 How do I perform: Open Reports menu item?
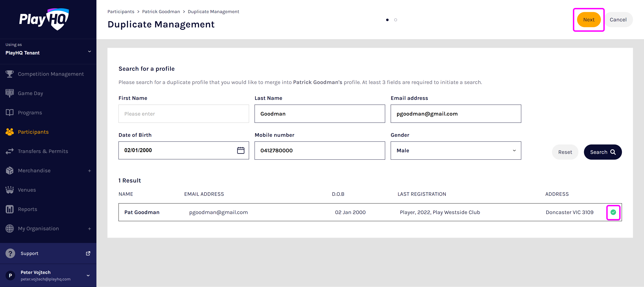(x=48, y=209)
